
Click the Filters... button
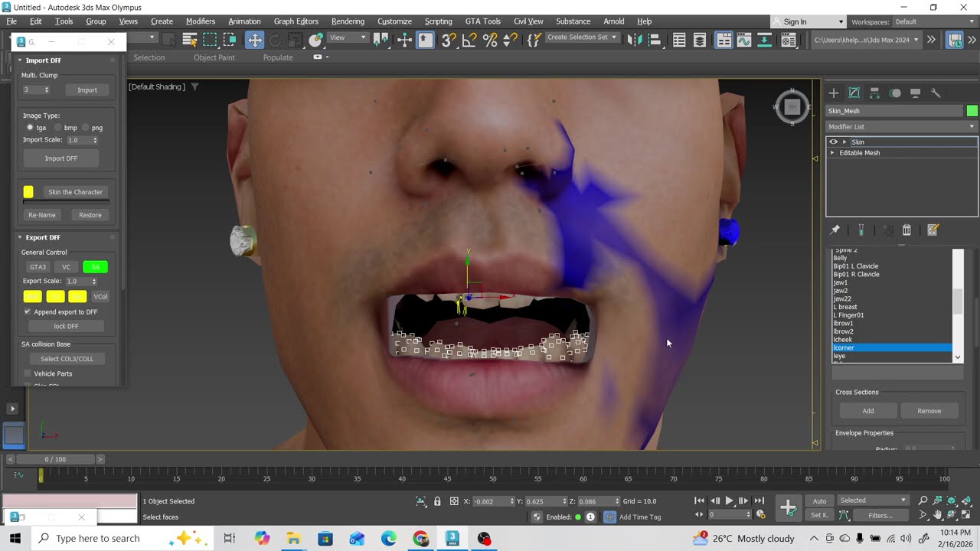880,515
